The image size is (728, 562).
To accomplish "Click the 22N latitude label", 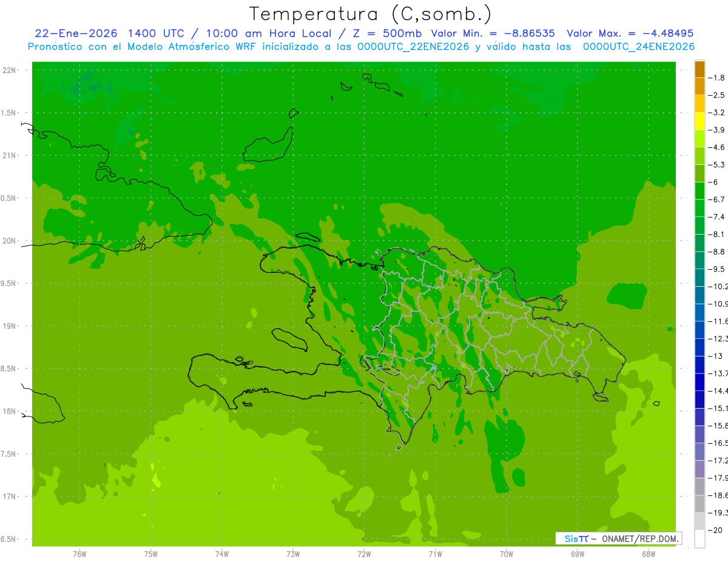I will pyautogui.click(x=10, y=70).
